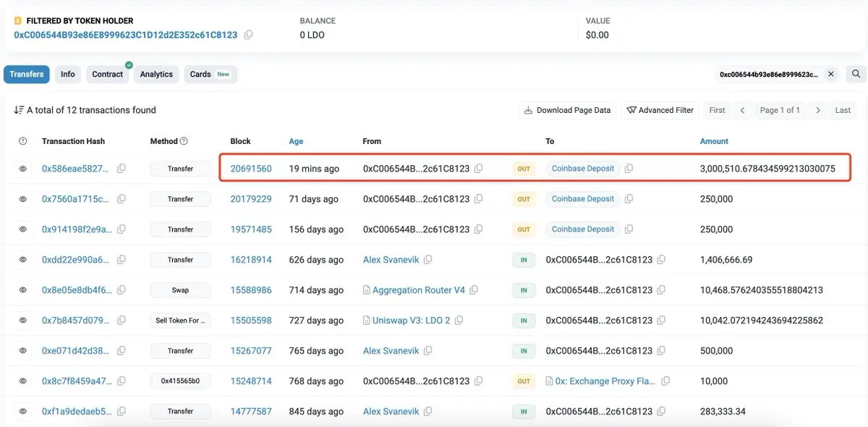The image size is (868, 427).
Task: Click the Page 1 of 1 indicator
Action: tap(780, 110)
